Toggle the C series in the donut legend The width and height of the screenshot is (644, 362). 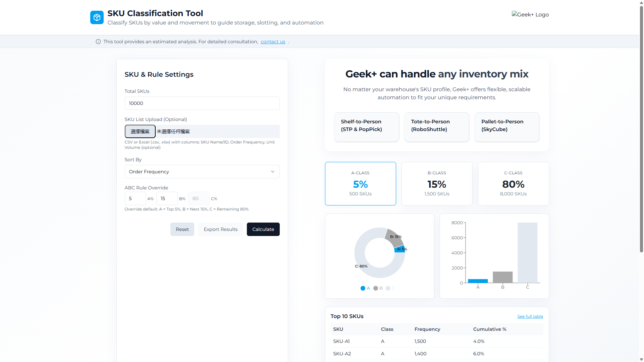coord(390,288)
